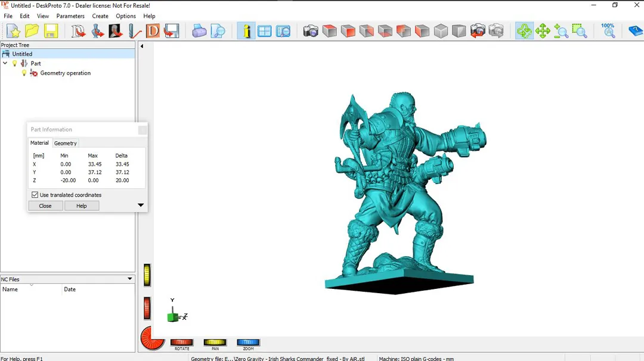Open the Create menu
The width and height of the screenshot is (644, 361).
coord(100,16)
